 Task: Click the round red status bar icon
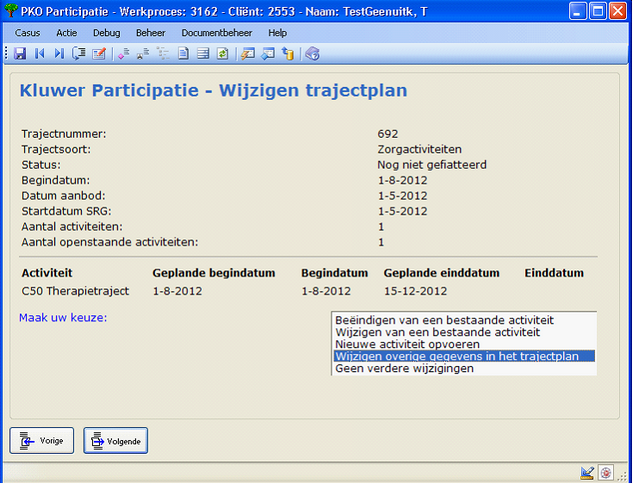tap(605, 473)
